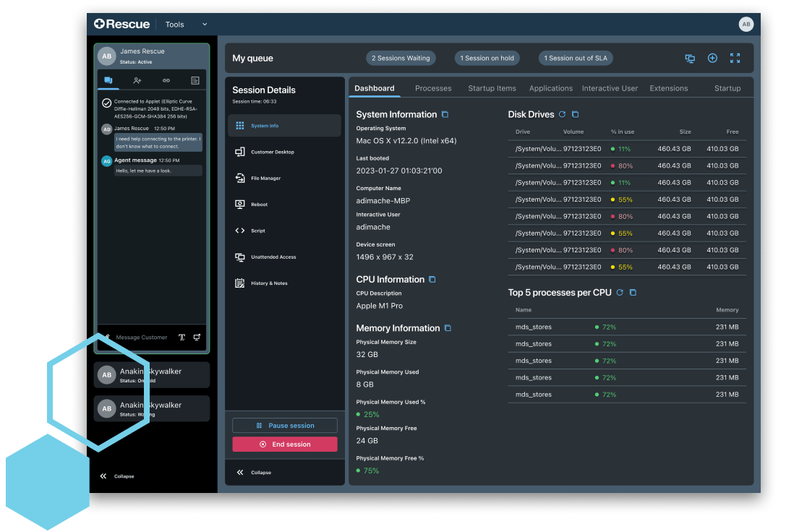
Task: Click the link icon in the chat toolbar
Action: click(165, 80)
